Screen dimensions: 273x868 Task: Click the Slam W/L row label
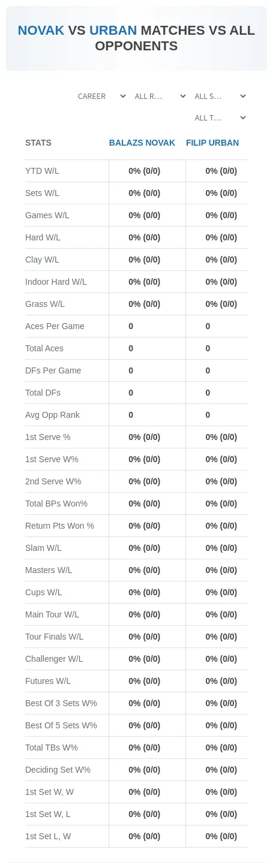[43, 548]
